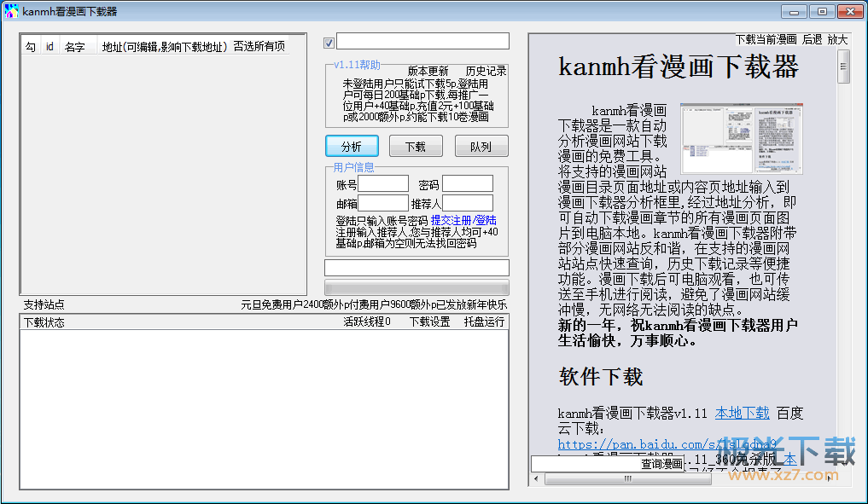This screenshot has height=504, width=868.
Task: Minimize the kanmh window
Action: (794, 12)
